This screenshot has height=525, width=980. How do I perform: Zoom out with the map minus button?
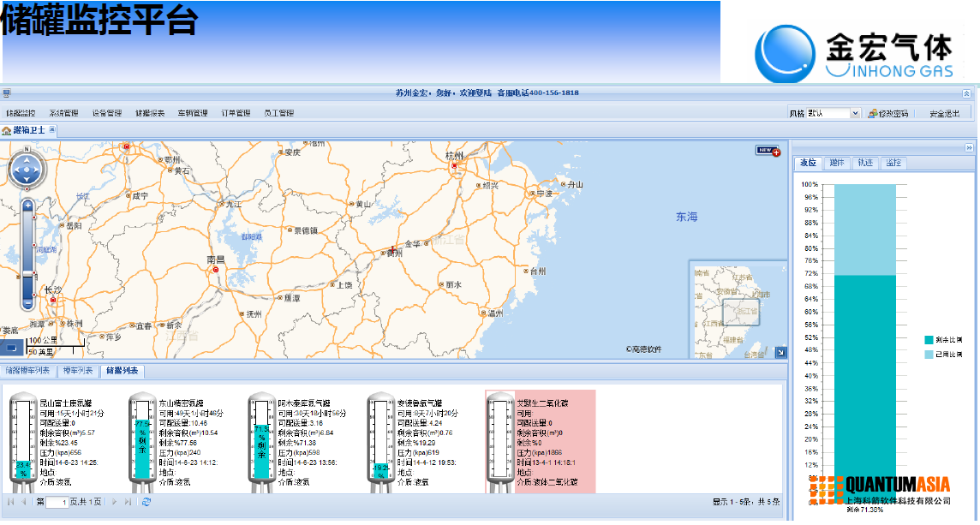(x=27, y=303)
